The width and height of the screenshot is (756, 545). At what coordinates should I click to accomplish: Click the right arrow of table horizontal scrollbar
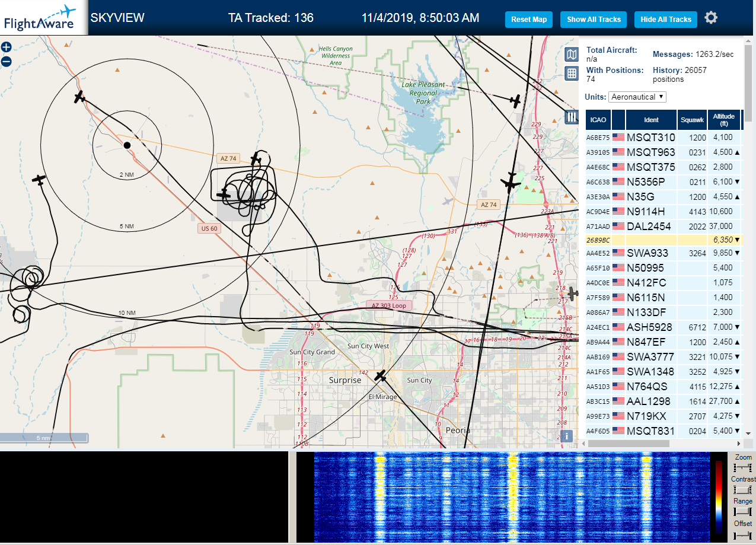point(739,444)
